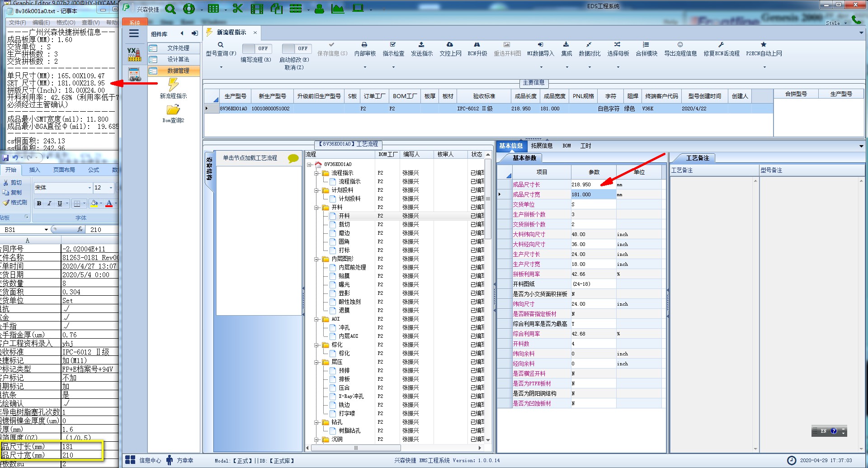This screenshot has height=468, width=868.
Task: Toggle Bold in Excel ribbon
Action: tap(39, 203)
